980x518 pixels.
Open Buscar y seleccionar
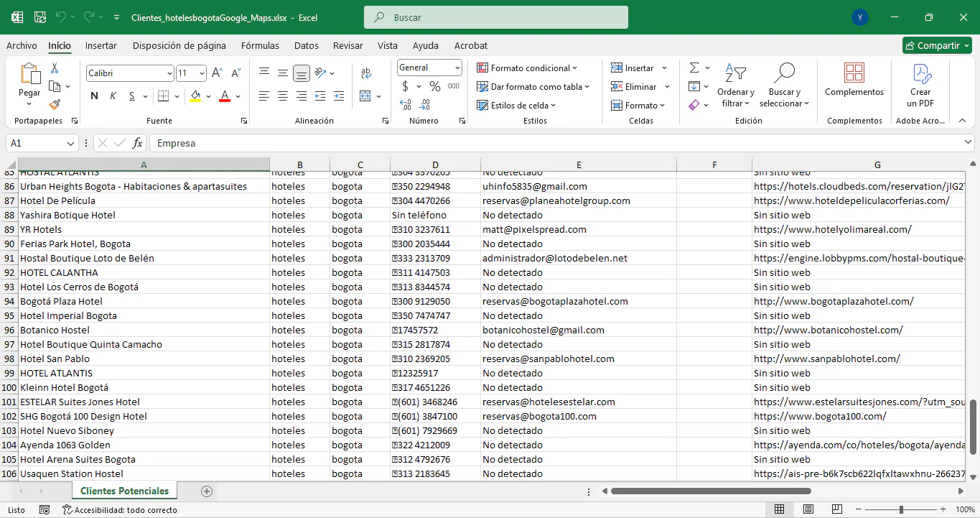(x=784, y=85)
